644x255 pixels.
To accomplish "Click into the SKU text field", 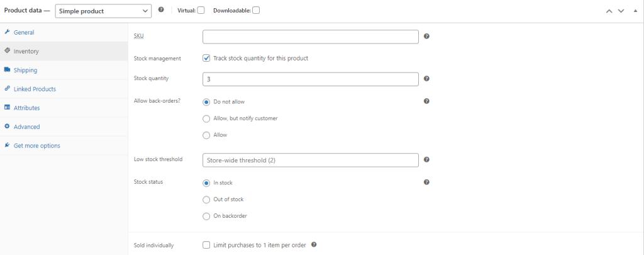I will point(311,37).
